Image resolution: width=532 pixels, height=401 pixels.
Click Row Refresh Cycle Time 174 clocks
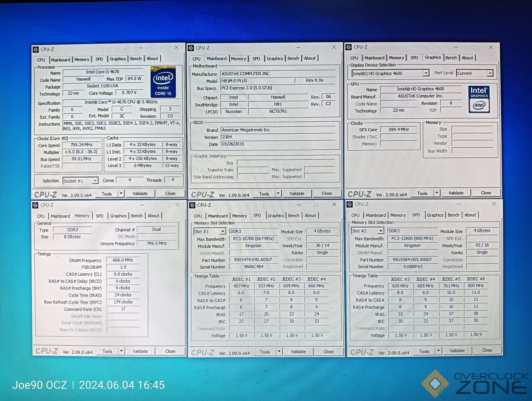123,302
